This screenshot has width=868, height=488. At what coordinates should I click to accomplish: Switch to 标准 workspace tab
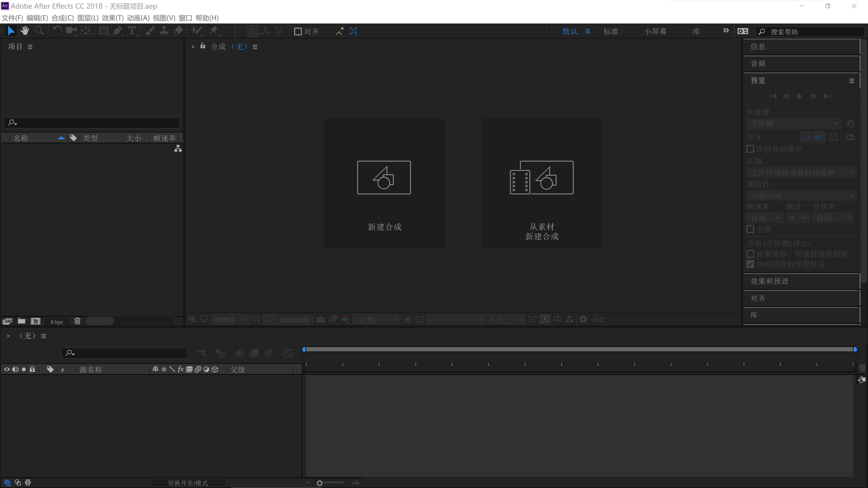click(x=611, y=31)
